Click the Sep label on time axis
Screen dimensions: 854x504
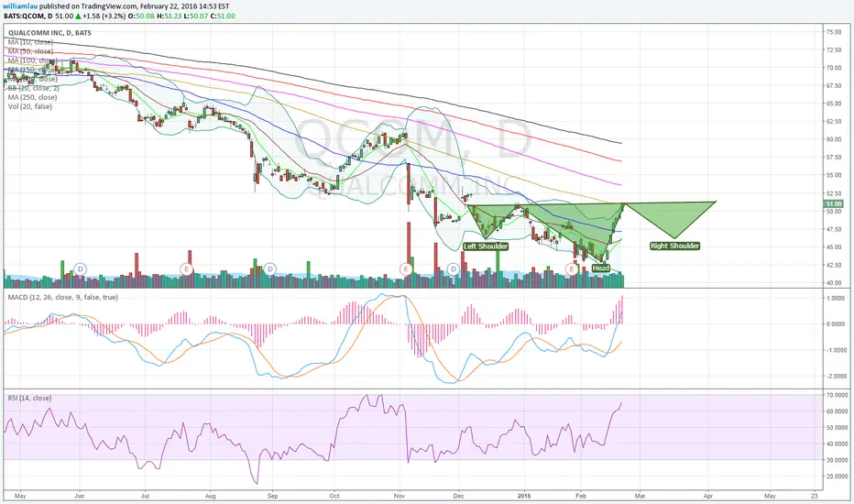click(273, 496)
